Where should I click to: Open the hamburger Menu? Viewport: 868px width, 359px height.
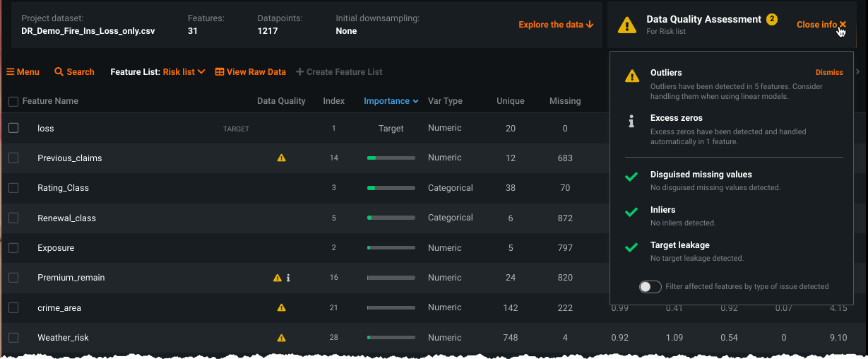[23, 72]
